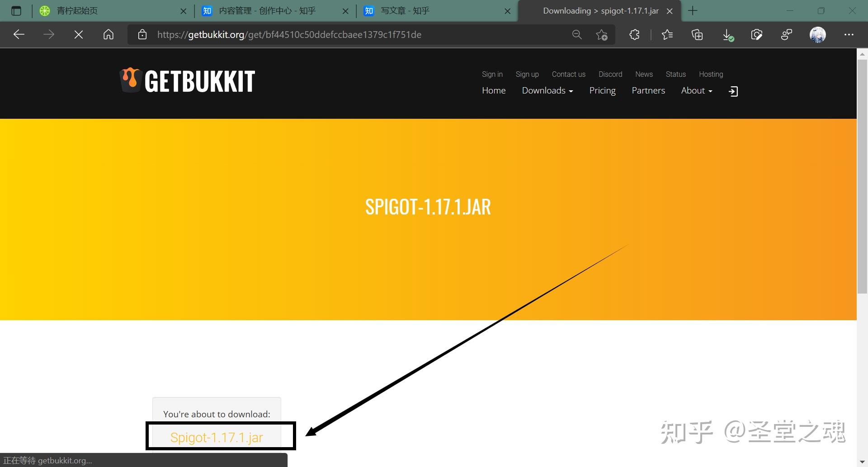This screenshot has height=467, width=868.
Task: Click the page vertical scrollbar thumb
Action: [x=863, y=176]
